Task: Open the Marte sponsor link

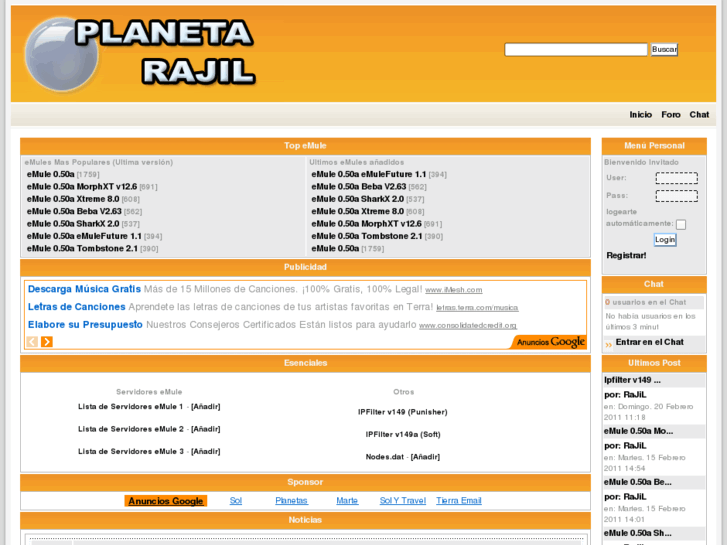Action: click(347, 501)
